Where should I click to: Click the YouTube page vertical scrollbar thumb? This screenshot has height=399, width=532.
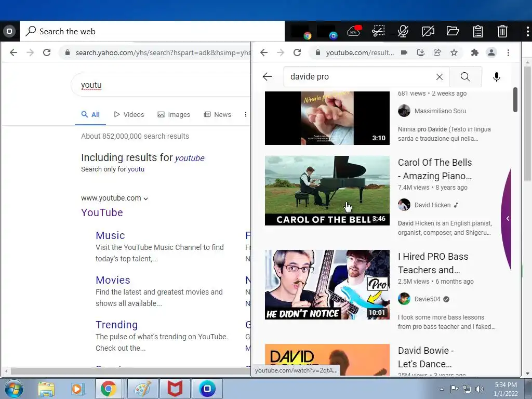click(x=515, y=100)
